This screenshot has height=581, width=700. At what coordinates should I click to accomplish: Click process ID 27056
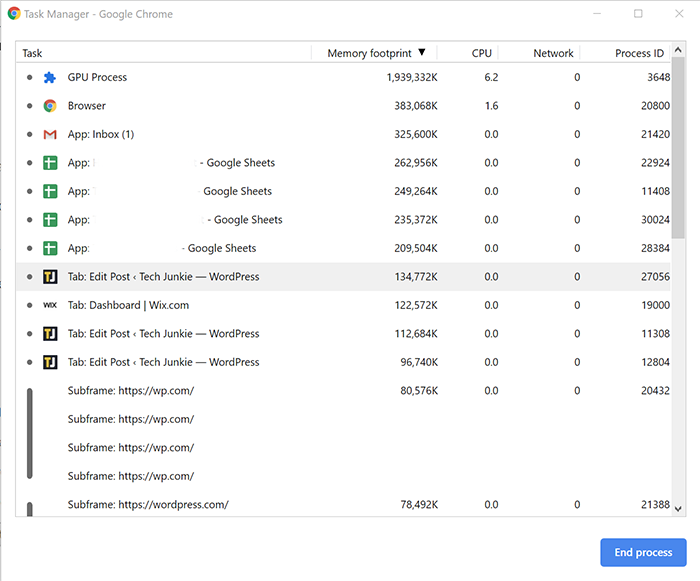pos(655,277)
